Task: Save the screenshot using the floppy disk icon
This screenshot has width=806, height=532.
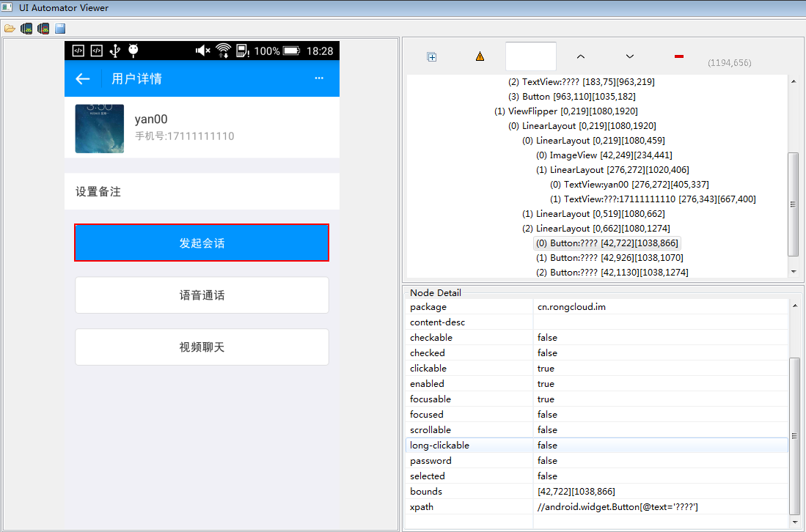Action: (x=60, y=29)
